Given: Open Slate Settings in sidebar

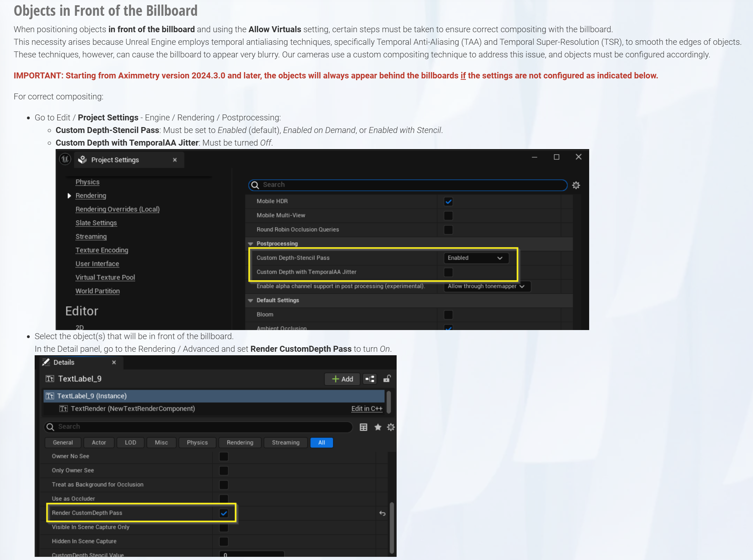Looking at the screenshot, I should point(96,223).
